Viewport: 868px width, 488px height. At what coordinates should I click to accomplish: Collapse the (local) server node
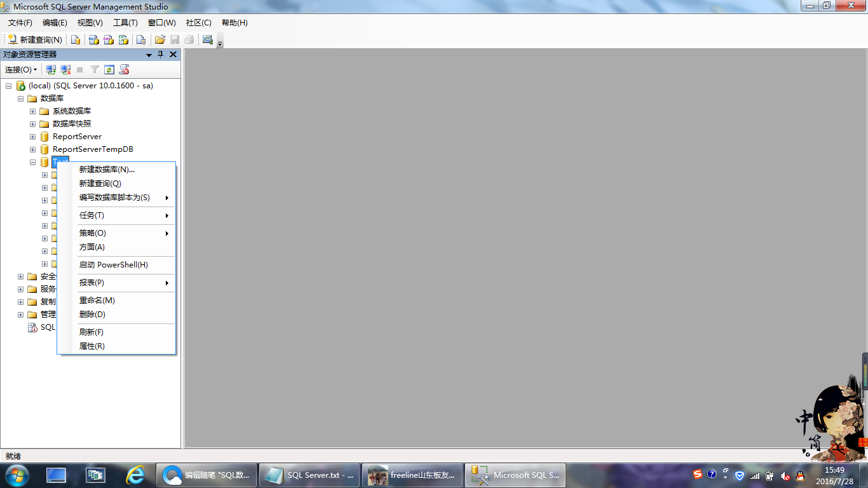pos(9,86)
